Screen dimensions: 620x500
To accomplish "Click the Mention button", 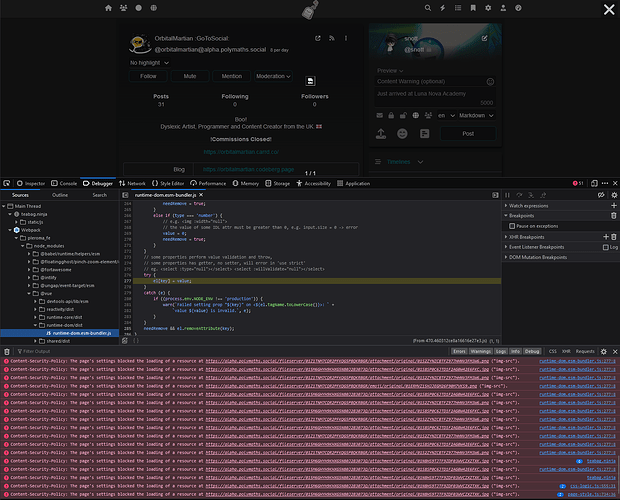I will 232,76.
